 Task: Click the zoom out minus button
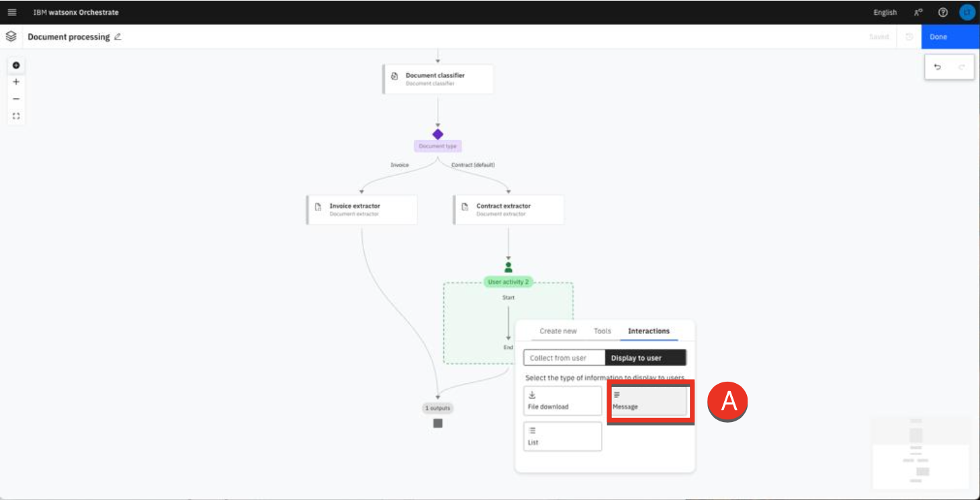[x=16, y=99]
